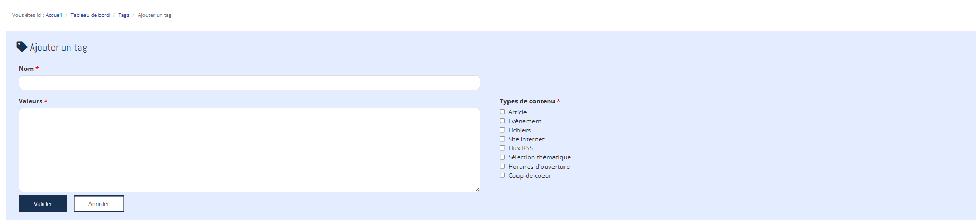The height and width of the screenshot is (223, 980).
Task: Click the tag icon beside Ajouter un tag
Action: 22,47
